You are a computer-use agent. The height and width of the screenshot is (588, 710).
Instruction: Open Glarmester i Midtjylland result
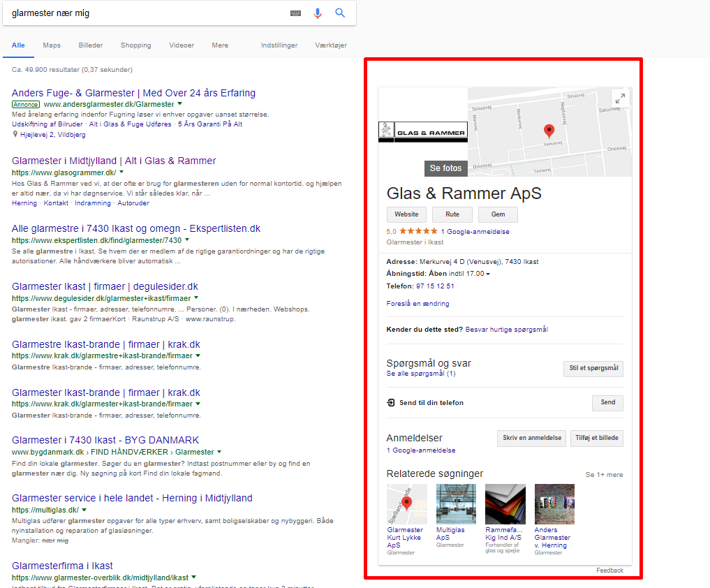pyautogui.click(x=114, y=161)
